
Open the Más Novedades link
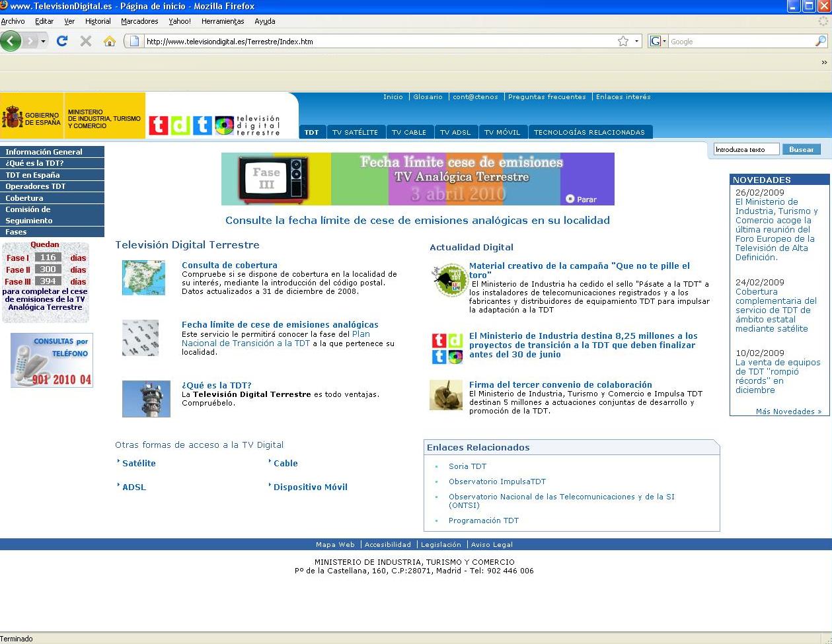(x=788, y=411)
